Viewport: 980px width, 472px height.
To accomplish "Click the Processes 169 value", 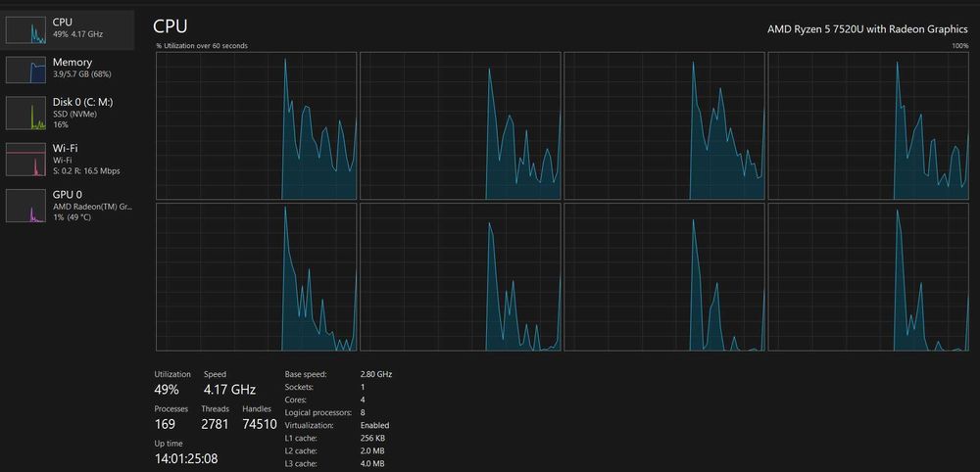I will (x=165, y=424).
